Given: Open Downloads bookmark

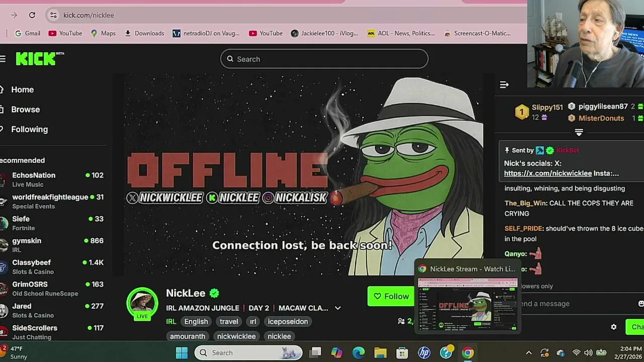Looking at the screenshot, I should coord(144,33).
